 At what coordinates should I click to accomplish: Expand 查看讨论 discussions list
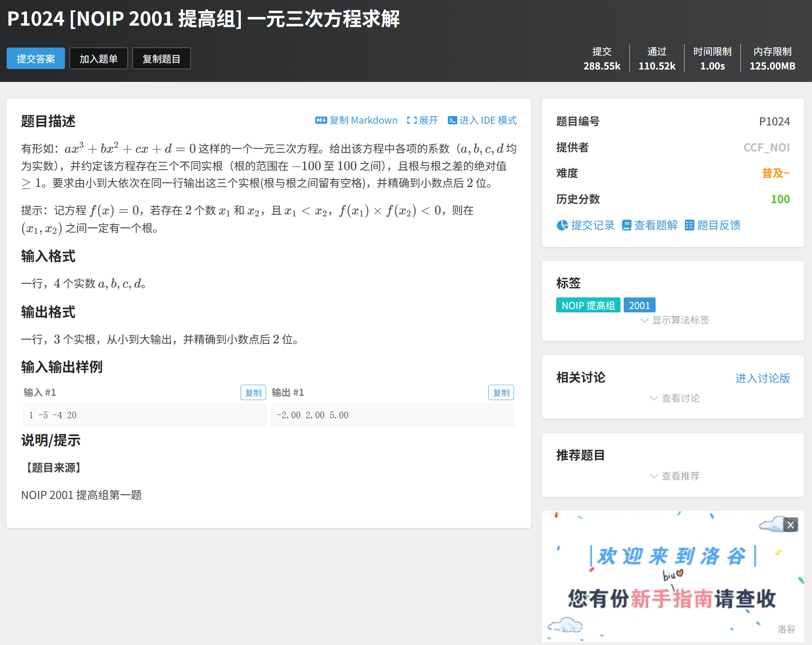coord(675,398)
